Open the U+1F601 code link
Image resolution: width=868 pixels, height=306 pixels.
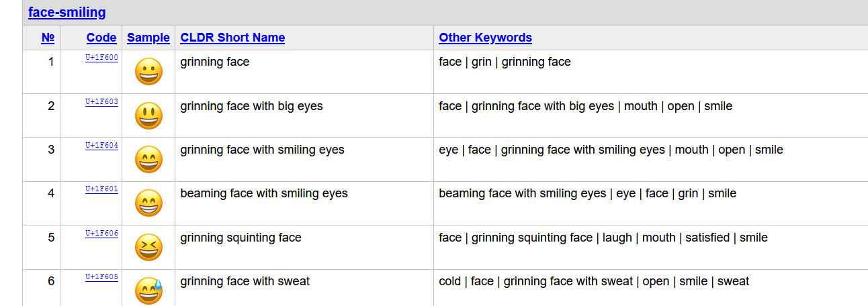click(x=101, y=189)
